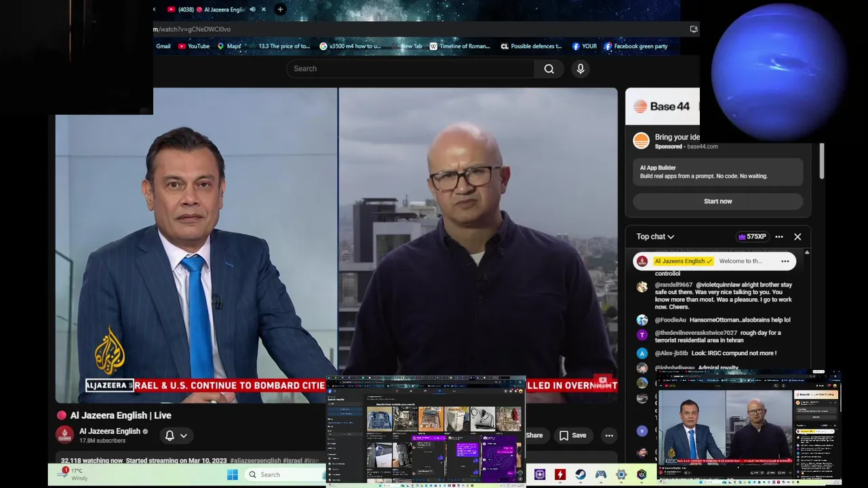The height and width of the screenshot is (488, 868).
Task: Click the Windows taskbar Search box
Action: tap(283, 474)
